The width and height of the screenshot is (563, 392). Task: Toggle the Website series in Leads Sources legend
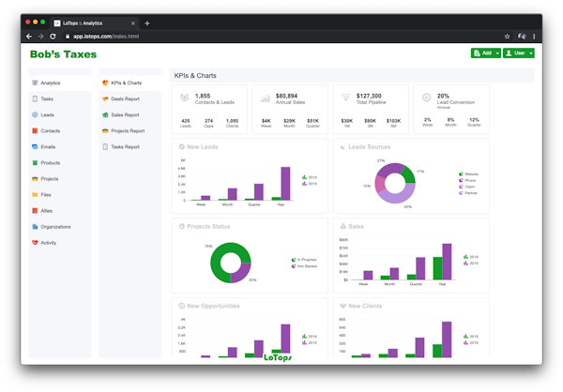[461, 173]
